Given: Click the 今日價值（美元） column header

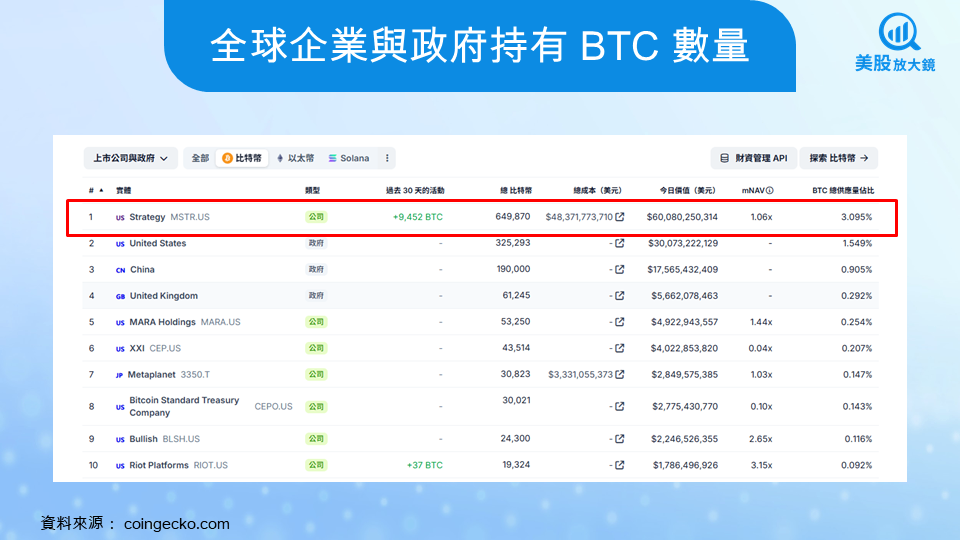Looking at the screenshot, I should 688,190.
